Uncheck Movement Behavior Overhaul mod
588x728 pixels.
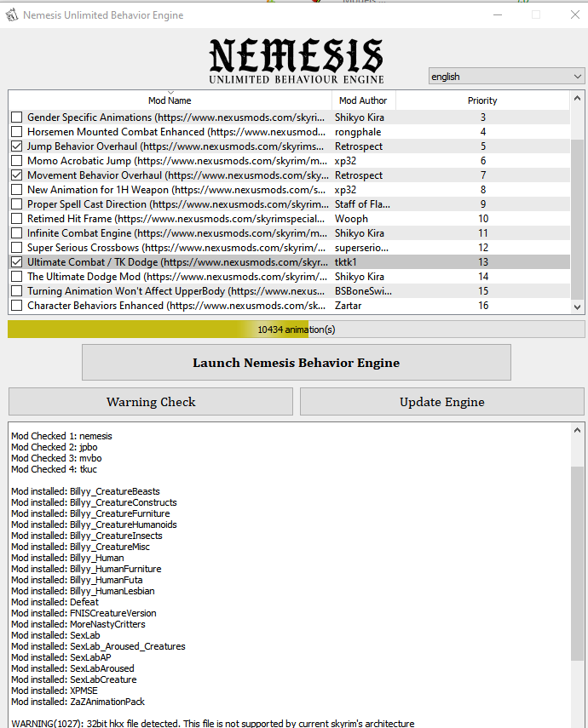(17, 175)
